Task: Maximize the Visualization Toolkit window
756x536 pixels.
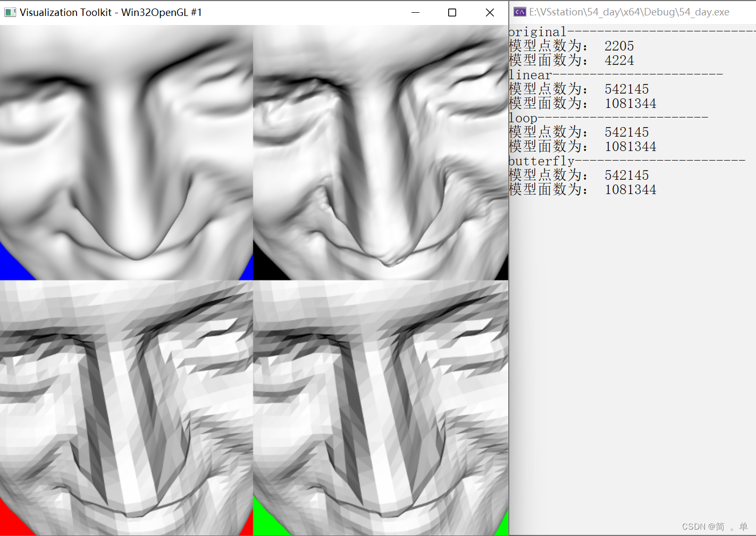Action: click(x=452, y=12)
